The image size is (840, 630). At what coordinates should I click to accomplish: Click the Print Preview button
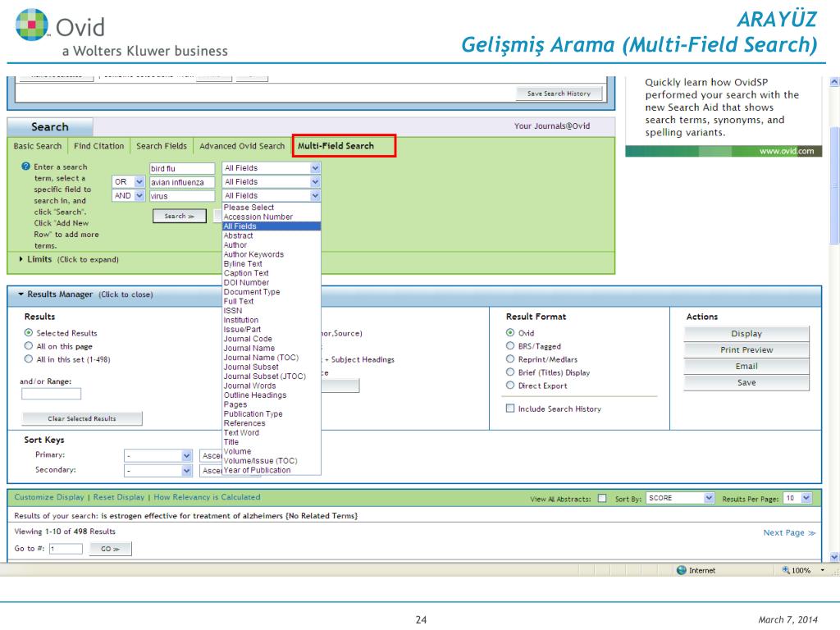coord(746,349)
